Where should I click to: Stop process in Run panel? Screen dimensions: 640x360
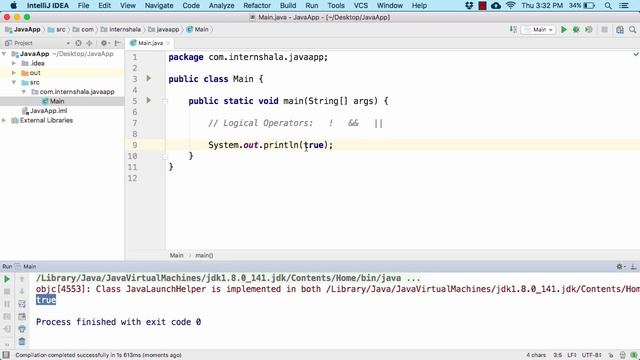coord(7,291)
